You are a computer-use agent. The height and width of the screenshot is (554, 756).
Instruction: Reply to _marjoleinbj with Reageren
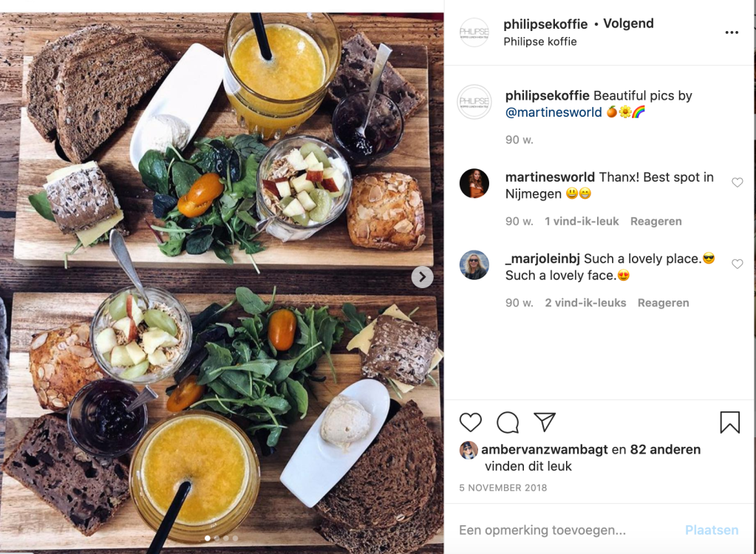(663, 303)
